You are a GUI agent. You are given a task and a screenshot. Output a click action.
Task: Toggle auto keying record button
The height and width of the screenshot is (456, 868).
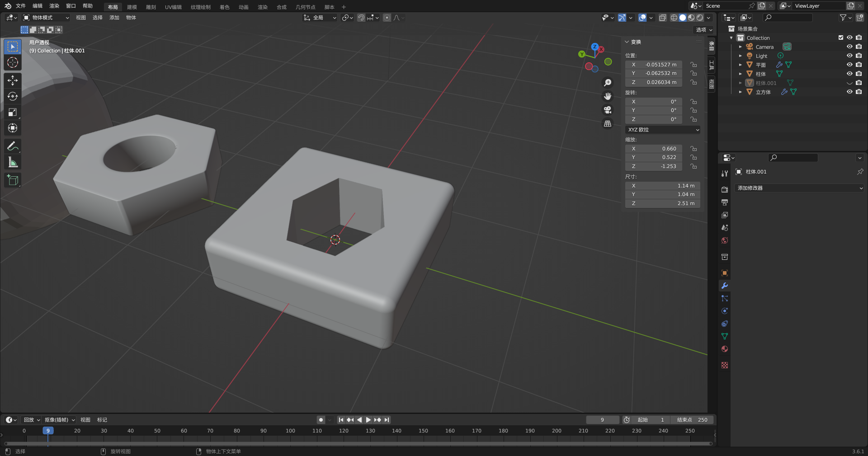coord(321,420)
